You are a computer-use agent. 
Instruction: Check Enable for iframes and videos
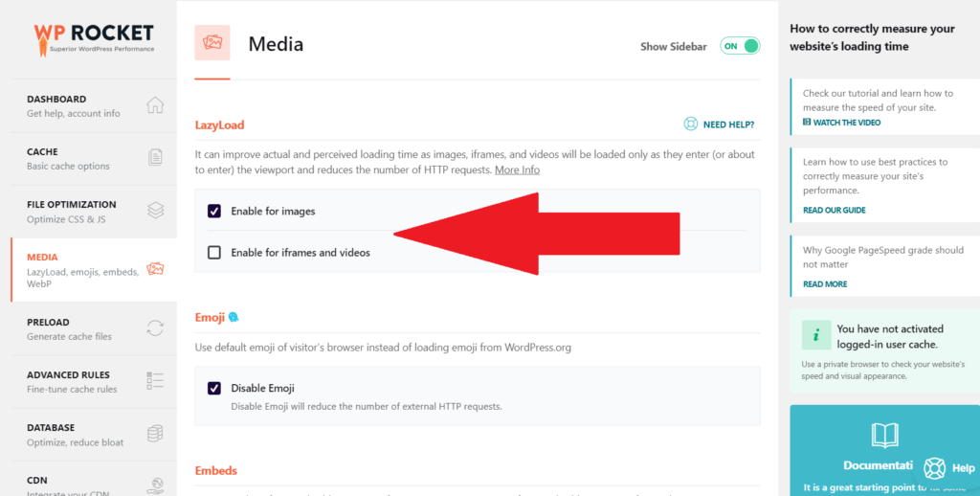[x=214, y=253]
